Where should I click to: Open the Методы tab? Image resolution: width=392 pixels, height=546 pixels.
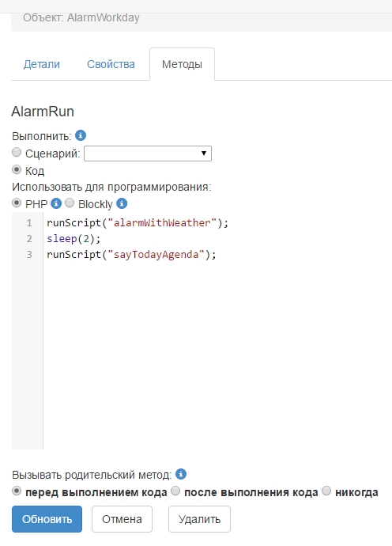183,64
